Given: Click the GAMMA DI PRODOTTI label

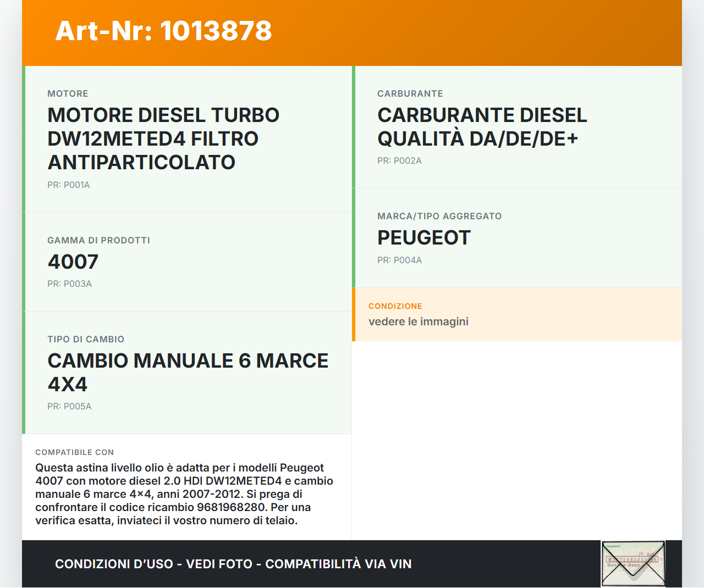Looking at the screenshot, I should 98,241.
